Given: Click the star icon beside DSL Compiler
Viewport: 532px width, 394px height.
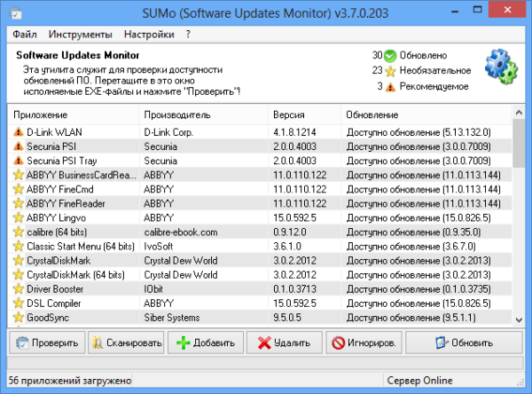Looking at the screenshot, I should pyautogui.click(x=19, y=303).
